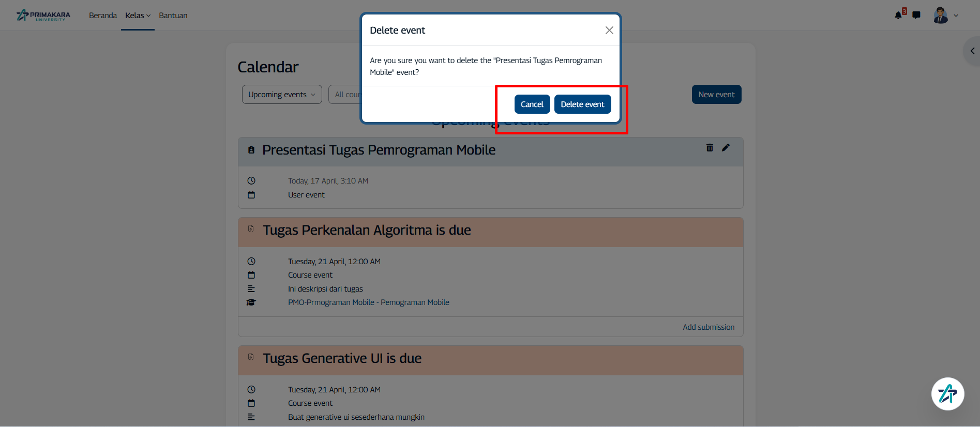Click clock icon in Tugas Generative UI event
This screenshot has height=427, width=980.
pos(251,390)
